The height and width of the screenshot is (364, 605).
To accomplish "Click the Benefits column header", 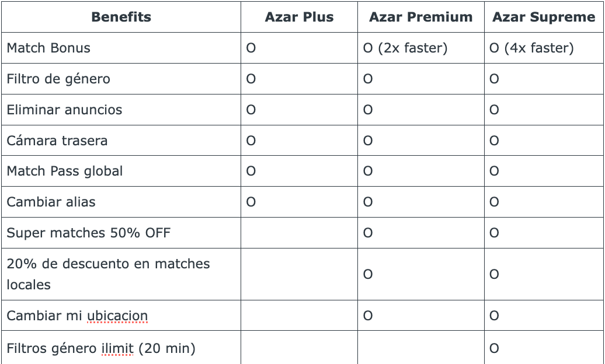I will pyautogui.click(x=121, y=17).
